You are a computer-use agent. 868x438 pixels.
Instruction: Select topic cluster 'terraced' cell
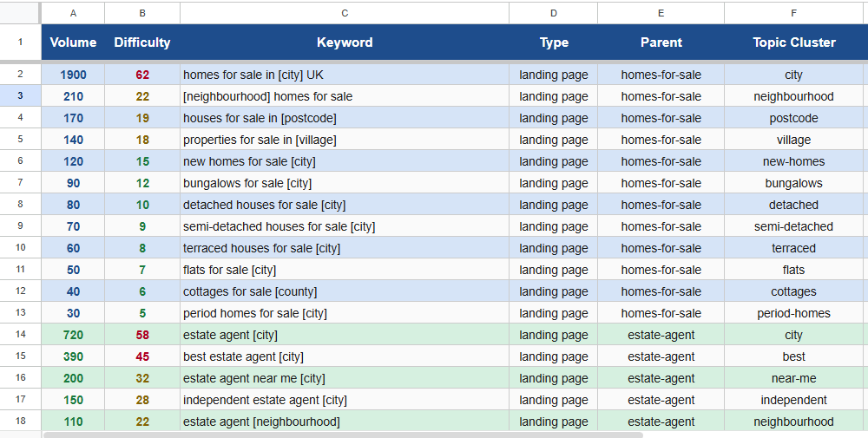click(x=794, y=248)
